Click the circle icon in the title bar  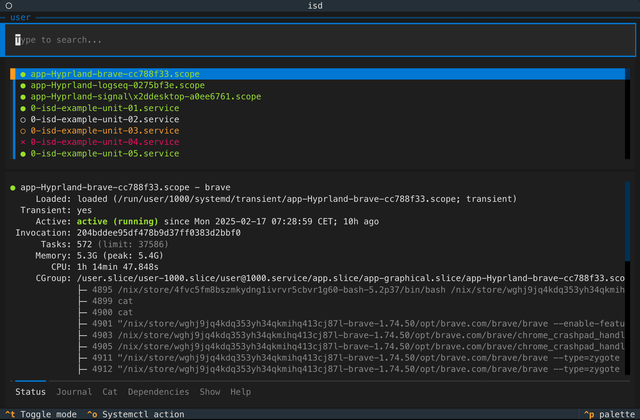tap(9, 6)
